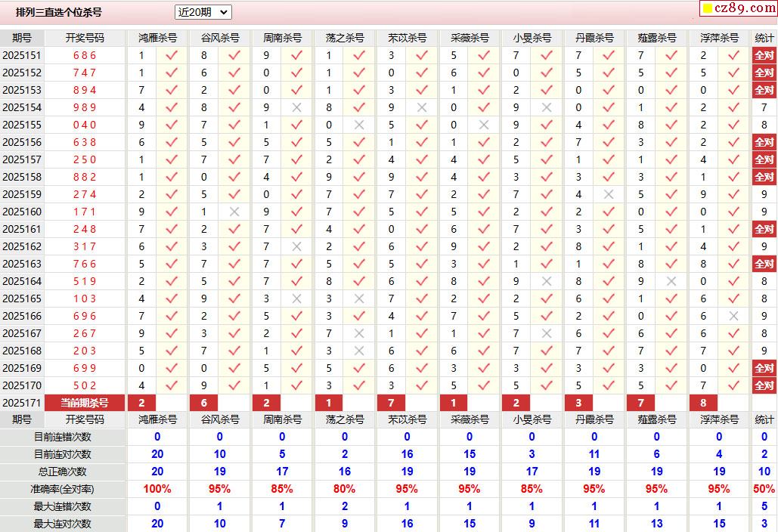Click 总正确次数 value 16 for 荡之杀号
Image resolution: width=778 pixels, height=532 pixels.
click(344, 472)
